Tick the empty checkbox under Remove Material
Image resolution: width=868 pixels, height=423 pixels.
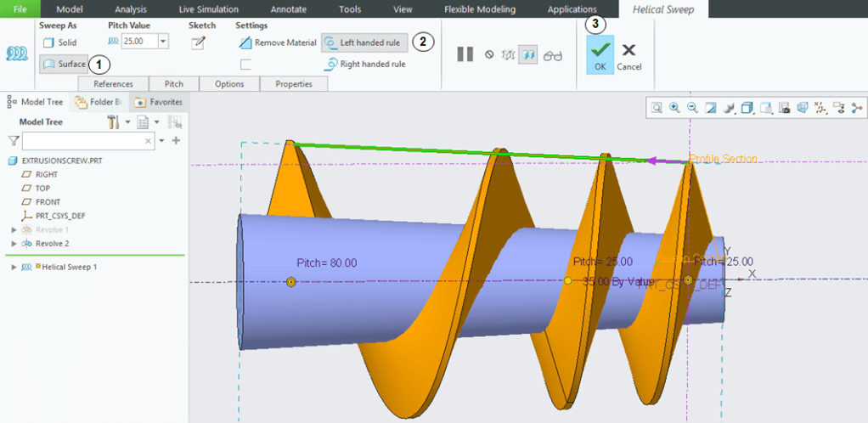(x=245, y=64)
